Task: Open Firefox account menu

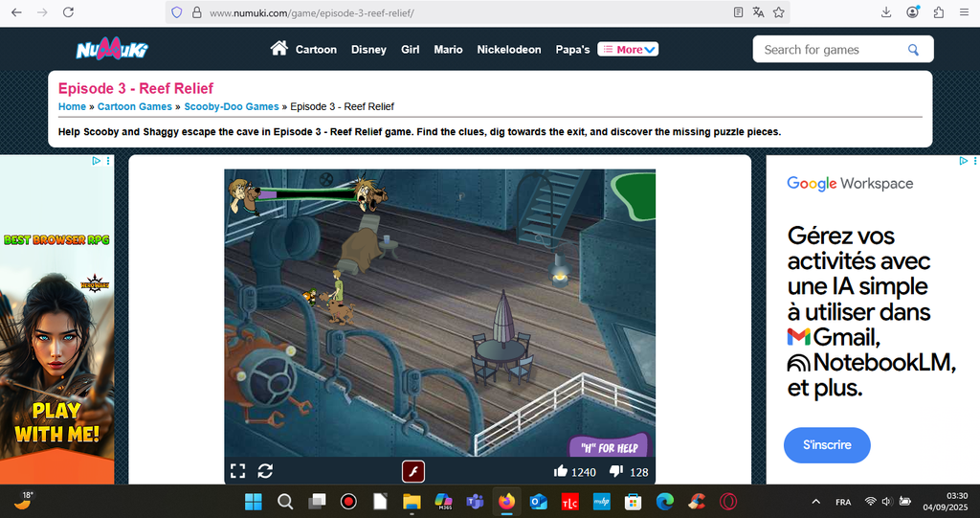Action: point(912,11)
